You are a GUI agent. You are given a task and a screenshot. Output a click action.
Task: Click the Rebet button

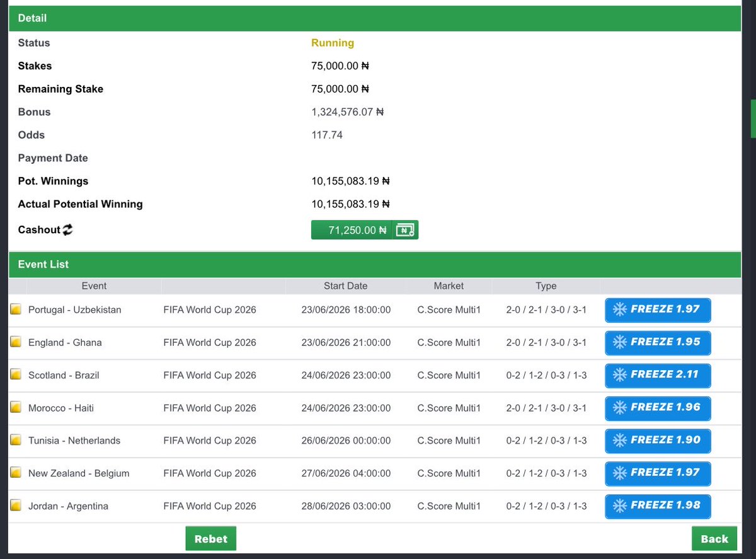[x=210, y=539]
